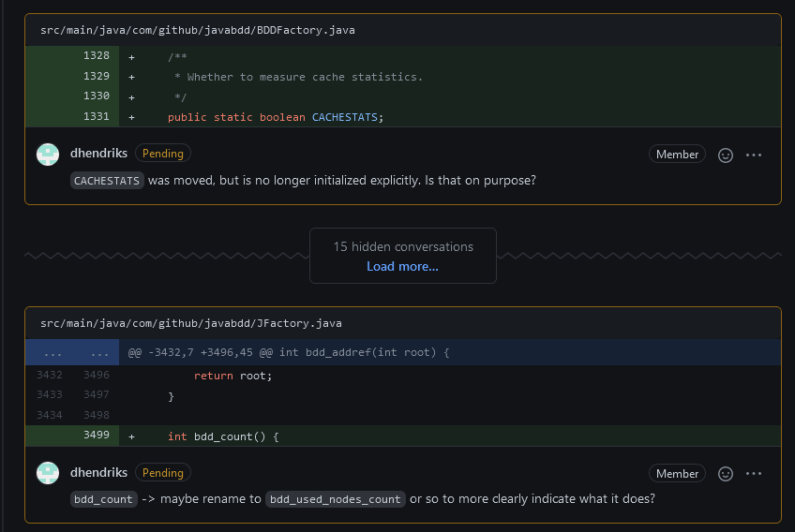Click line number 3499 in JFactory diff

click(97, 436)
